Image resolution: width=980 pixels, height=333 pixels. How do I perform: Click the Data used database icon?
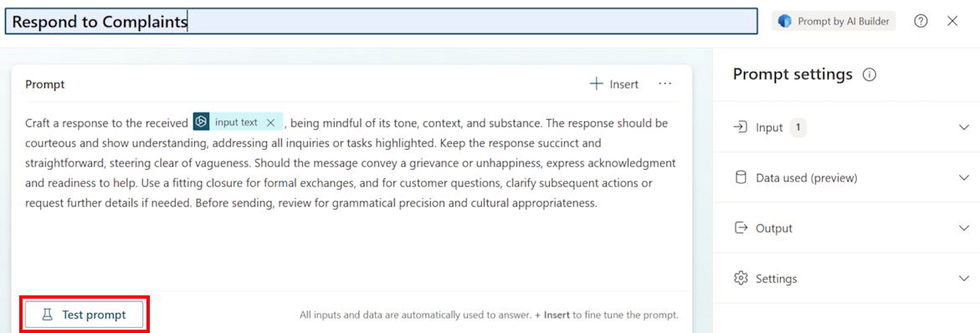tap(741, 177)
